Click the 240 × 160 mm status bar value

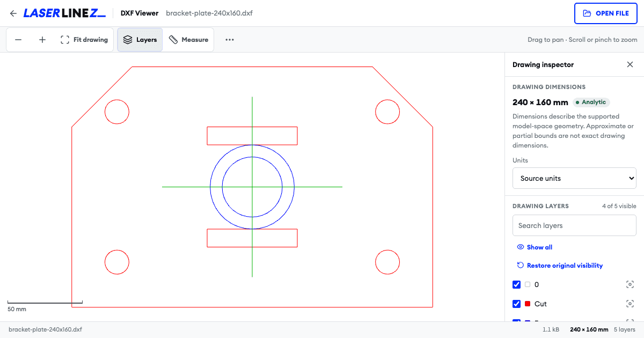[x=589, y=329]
